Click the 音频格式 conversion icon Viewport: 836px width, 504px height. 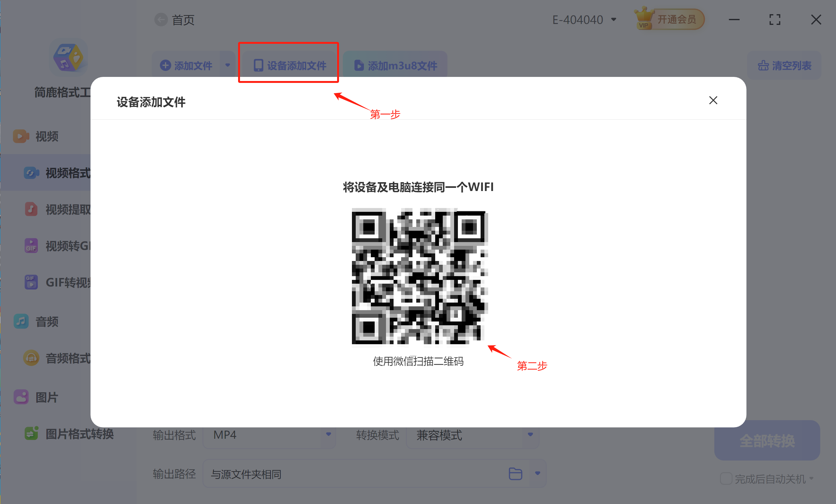pos(31,358)
